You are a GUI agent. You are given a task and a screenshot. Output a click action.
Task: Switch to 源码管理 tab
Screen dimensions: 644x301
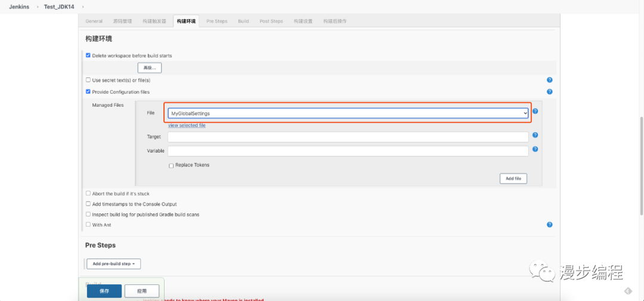tap(122, 21)
